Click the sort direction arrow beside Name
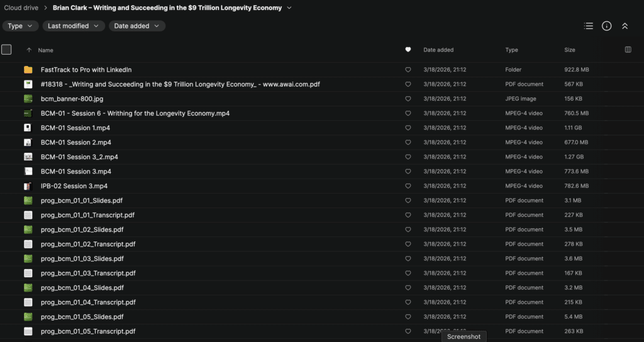The width and height of the screenshot is (644, 342). coord(29,50)
